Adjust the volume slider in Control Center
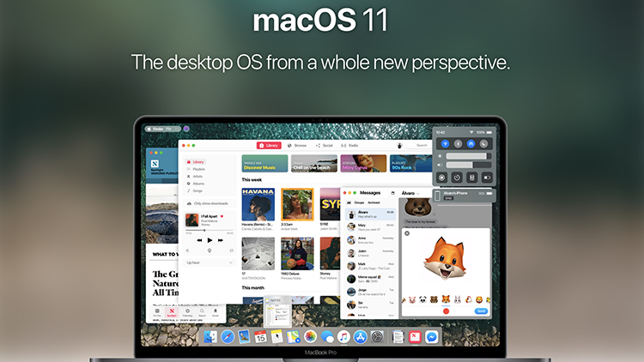 point(469,165)
